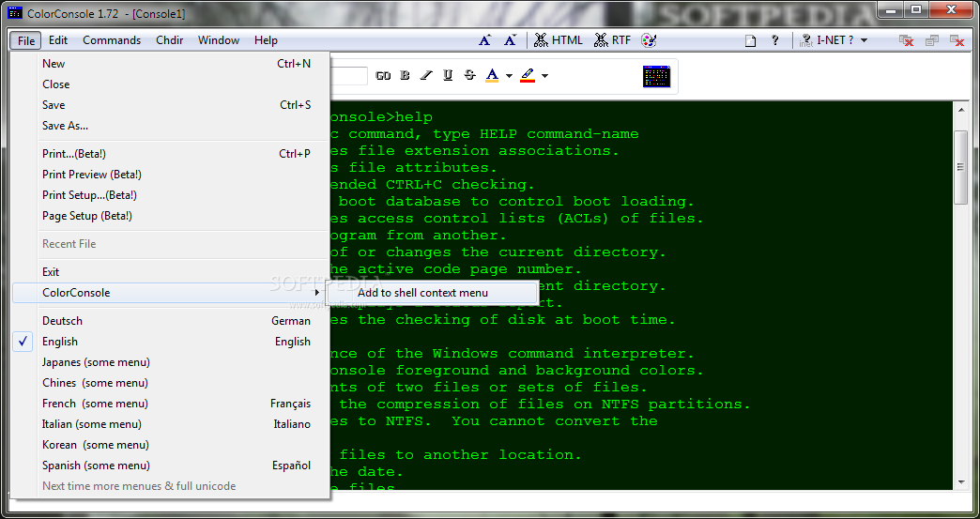
Task: Choose New from the File menu
Action: tap(170, 64)
